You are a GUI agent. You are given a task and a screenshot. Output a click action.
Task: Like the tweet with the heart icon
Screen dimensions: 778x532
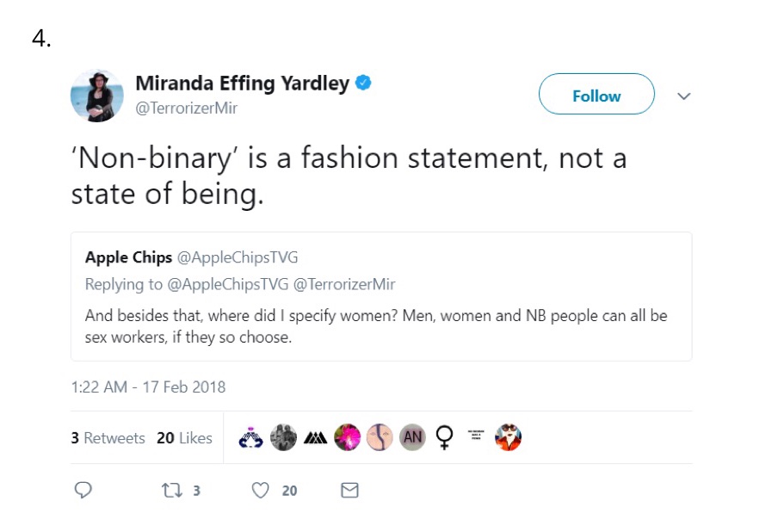pyautogui.click(x=260, y=490)
